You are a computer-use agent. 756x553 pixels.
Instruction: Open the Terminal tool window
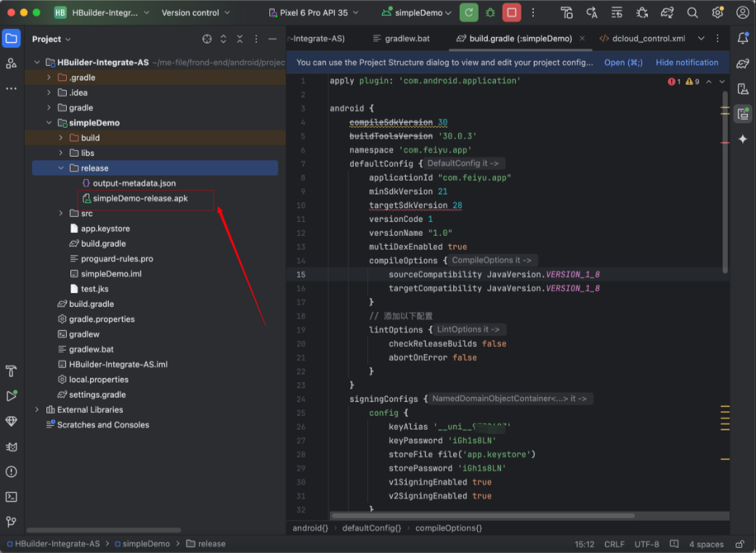(x=11, y=496)
